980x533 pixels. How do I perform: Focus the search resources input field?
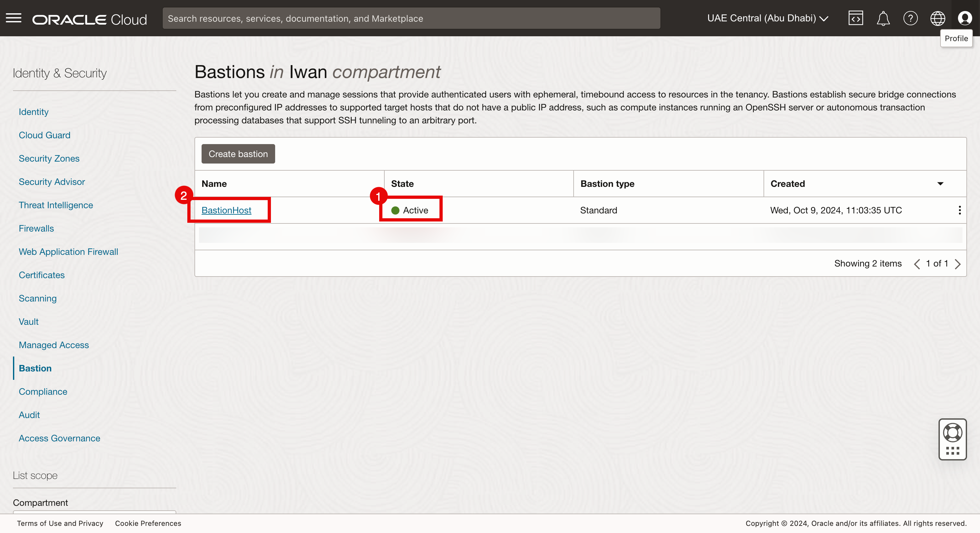[x=411, y=18]
